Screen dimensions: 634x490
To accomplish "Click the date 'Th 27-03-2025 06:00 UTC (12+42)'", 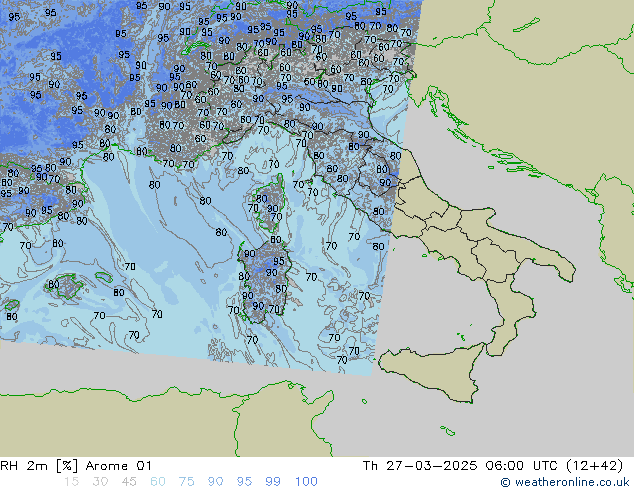I will tap(493, 466).
